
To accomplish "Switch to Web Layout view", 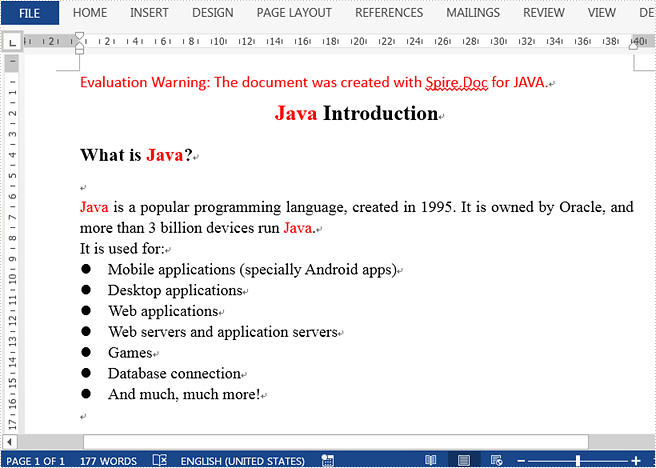I will 495,460.
